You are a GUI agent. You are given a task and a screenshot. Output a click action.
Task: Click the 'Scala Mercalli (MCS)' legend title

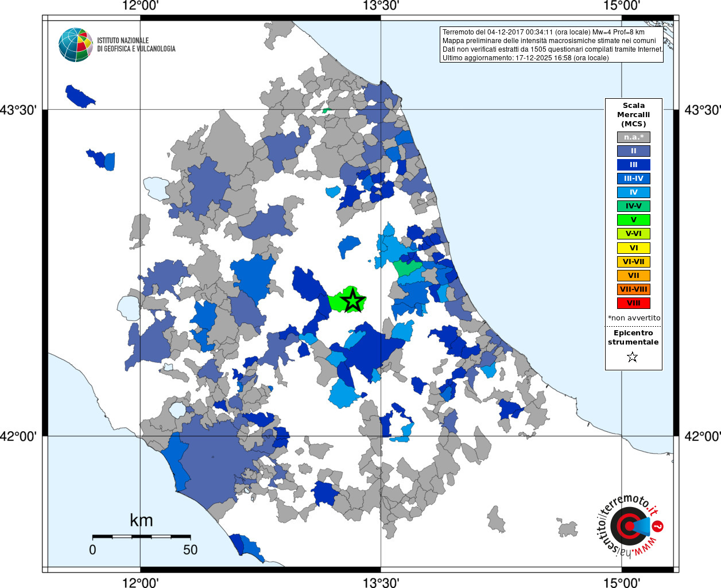pos(634,114)
